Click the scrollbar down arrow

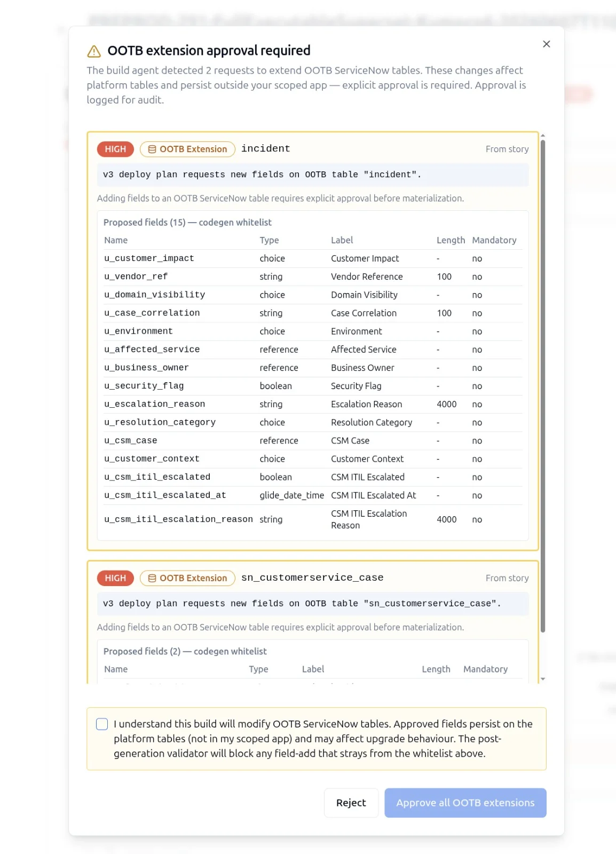[543, 679]
